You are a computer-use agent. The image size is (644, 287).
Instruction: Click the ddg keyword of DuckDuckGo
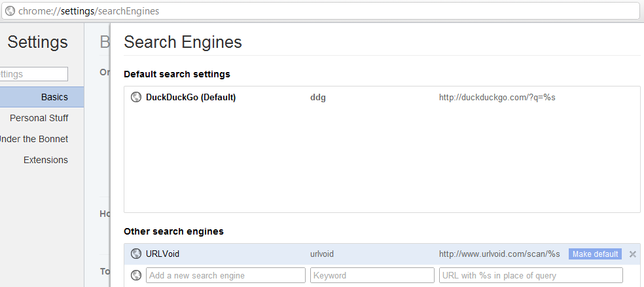click(x=318, y=97)
